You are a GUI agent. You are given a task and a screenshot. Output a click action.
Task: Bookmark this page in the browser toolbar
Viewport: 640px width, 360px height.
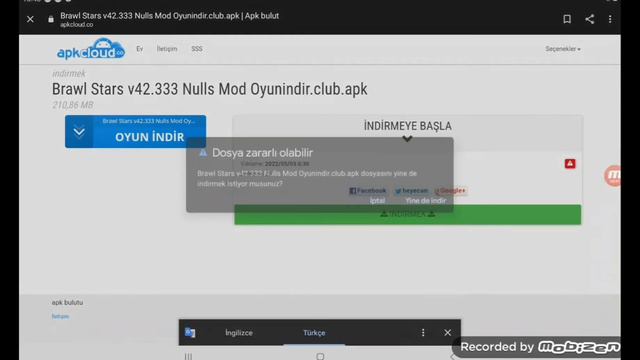click(x=567, y=19)
